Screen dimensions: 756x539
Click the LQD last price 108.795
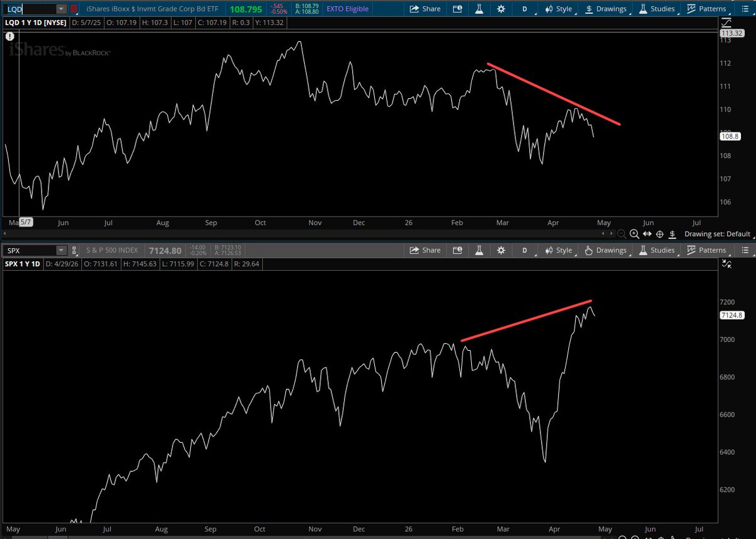[247, 9]
